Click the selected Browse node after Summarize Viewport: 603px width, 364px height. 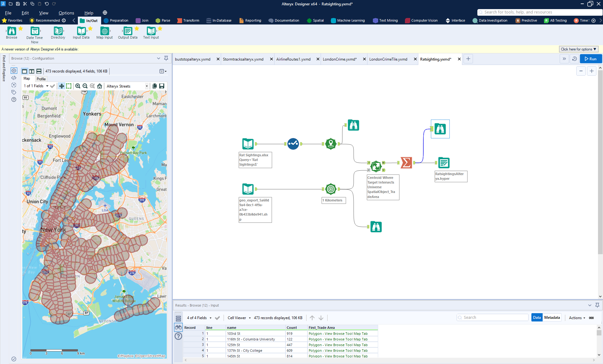click(440, 129)
